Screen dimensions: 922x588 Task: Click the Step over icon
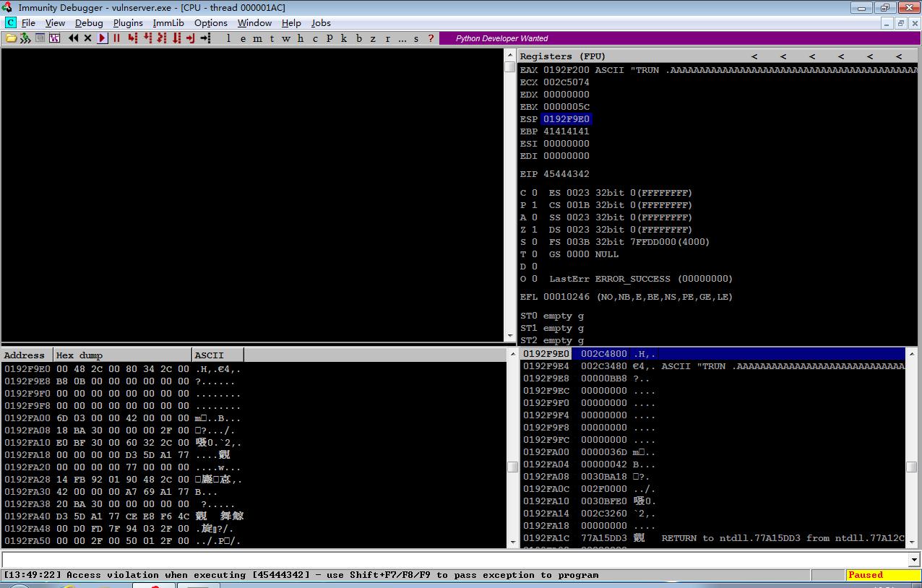point(147,38)
